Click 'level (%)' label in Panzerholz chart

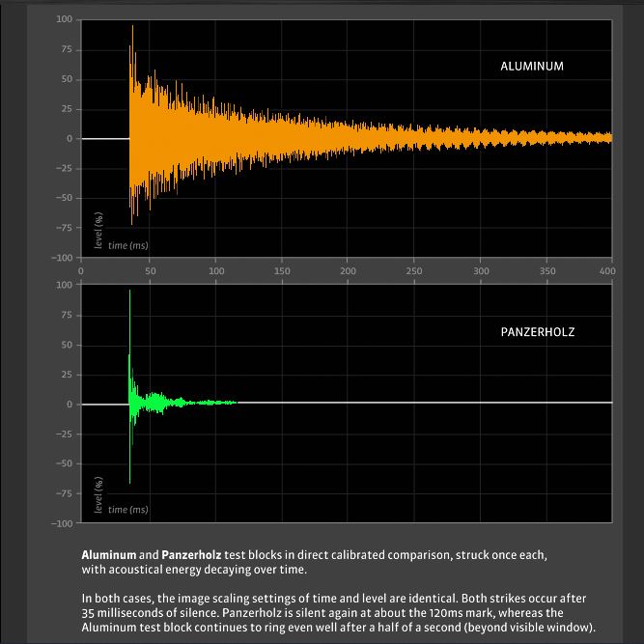click(98, 495)
